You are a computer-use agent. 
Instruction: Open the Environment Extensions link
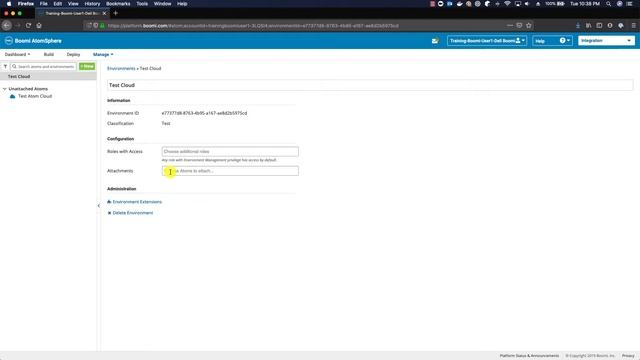(137, 202)
